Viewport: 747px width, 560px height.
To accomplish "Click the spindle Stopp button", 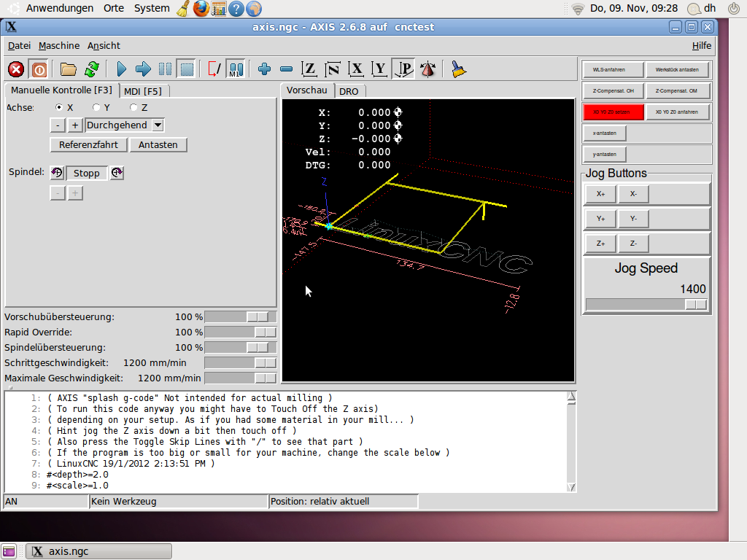I will tap(86, 173).
